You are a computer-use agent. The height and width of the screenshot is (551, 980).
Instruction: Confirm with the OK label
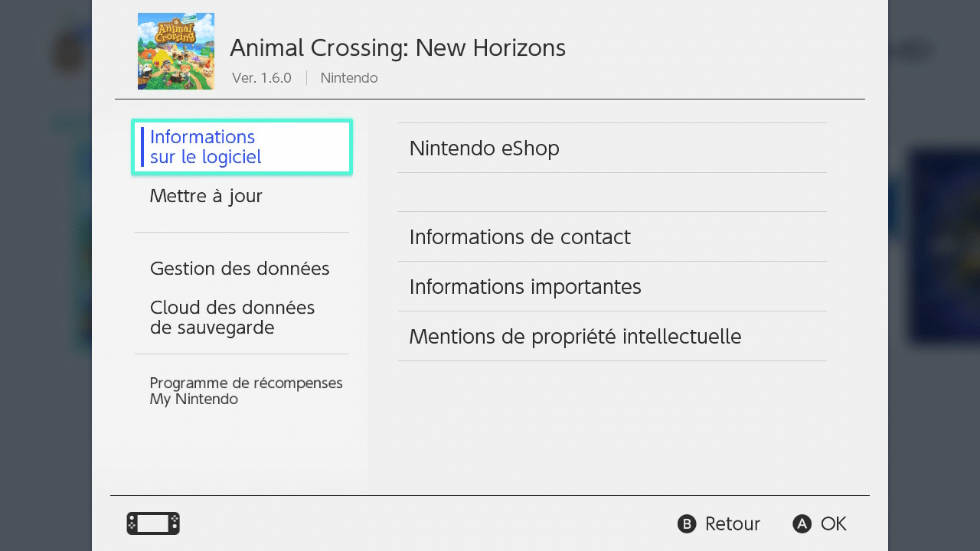834,523
